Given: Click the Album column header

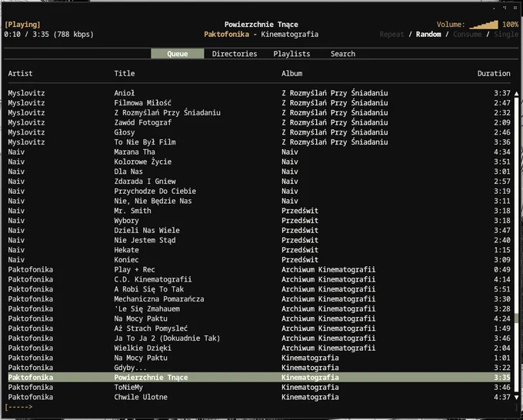Looking at the screenshot, I should tap(291, 73).
